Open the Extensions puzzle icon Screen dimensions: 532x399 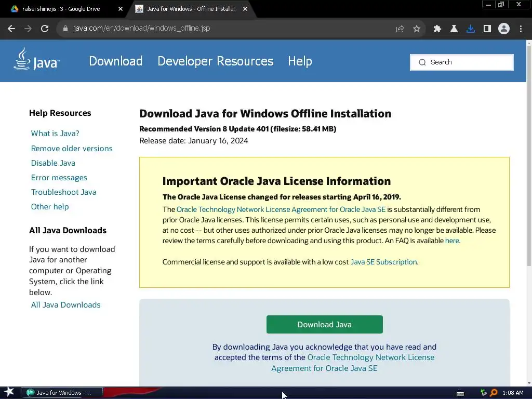437,29
